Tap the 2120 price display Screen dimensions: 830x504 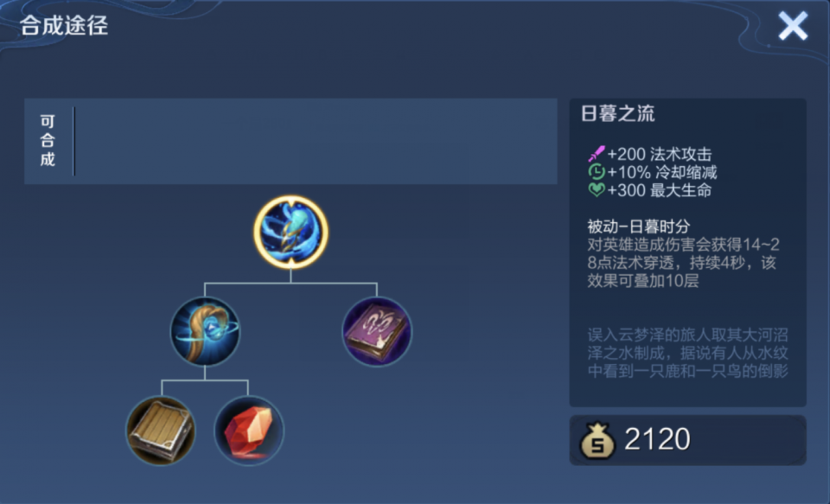[x=657, y=439]
